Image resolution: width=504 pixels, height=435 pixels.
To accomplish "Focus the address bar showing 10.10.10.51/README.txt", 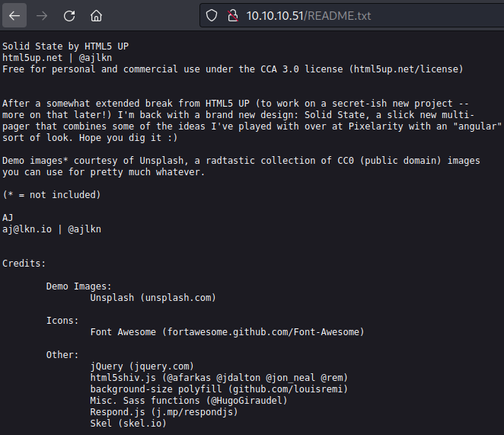I will (x=350, y=15).
